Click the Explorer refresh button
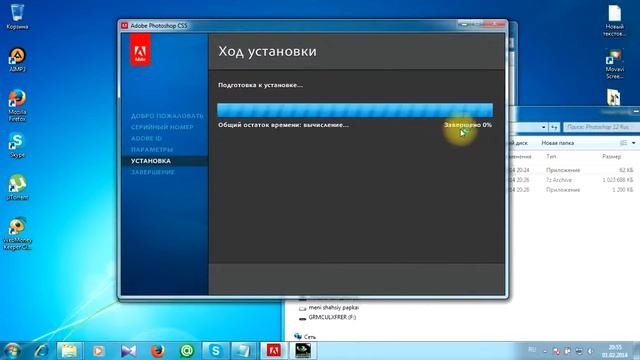 (554, 128)
